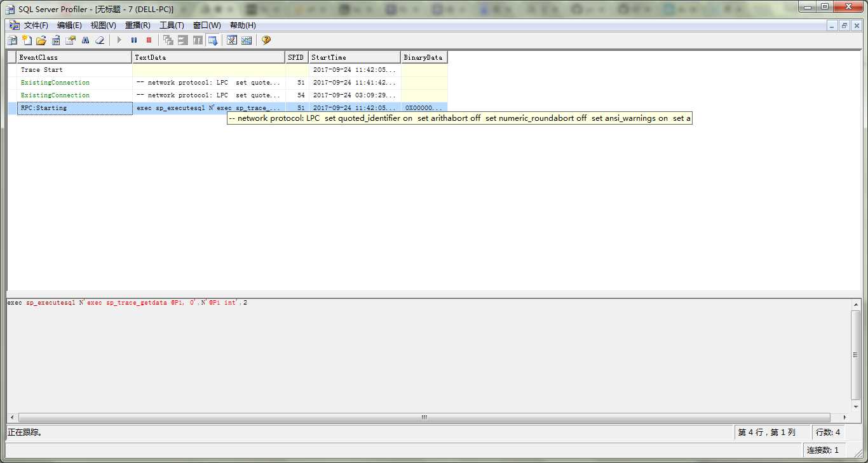Open the 视图(V) menu

click(x=103, y=25)
